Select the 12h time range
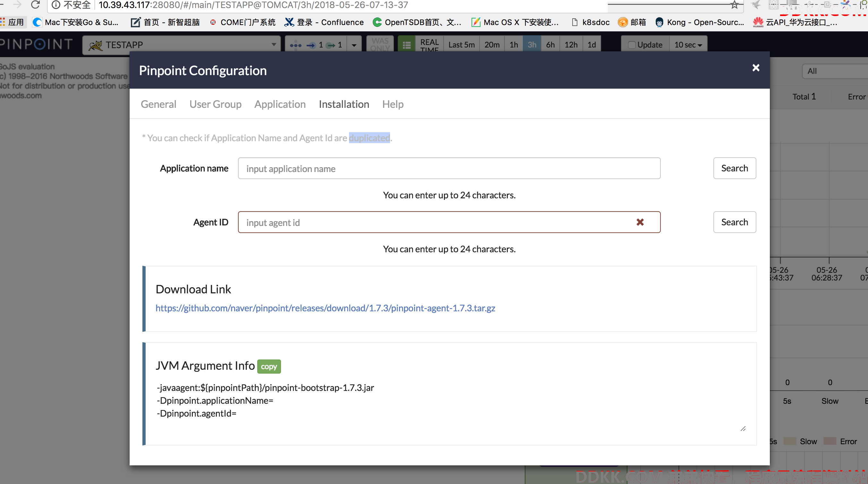Screen dimensions: 868x484 571,45
